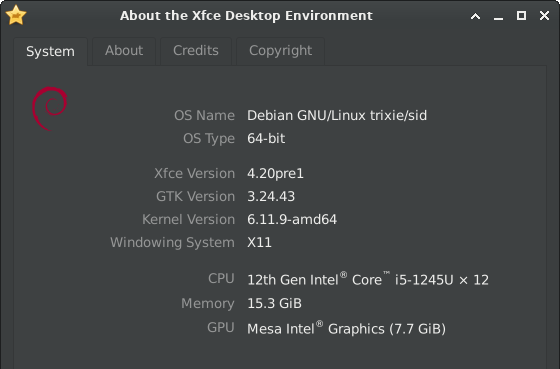Show the Copyright tab

(x=280, y=51)
